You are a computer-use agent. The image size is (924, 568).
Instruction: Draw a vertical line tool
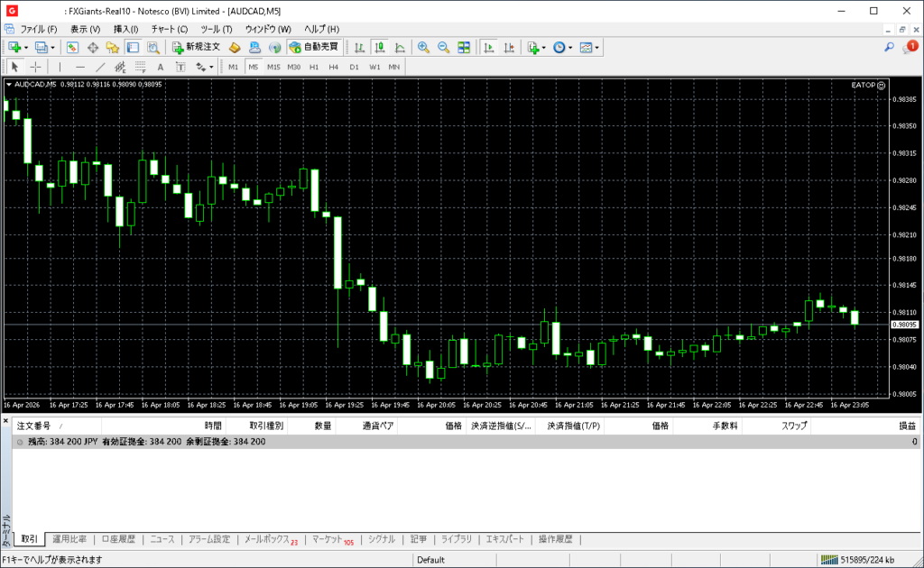(60, 67)
